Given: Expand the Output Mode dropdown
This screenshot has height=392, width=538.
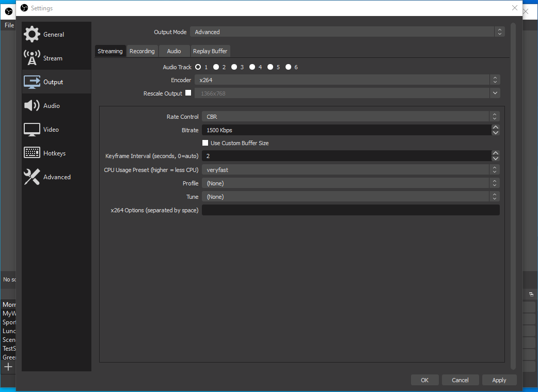Looking at the screenshot, I should click(347, 32).
